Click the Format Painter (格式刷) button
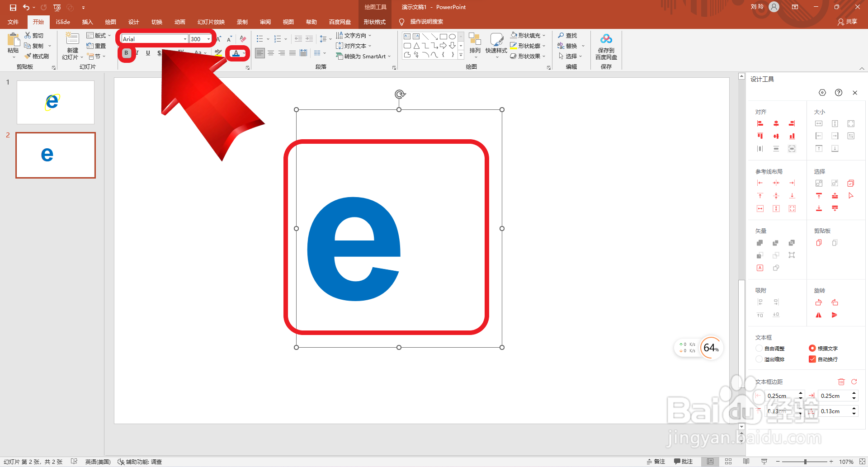The width and height of the screenshot is (868, 467). click(x=36, y=56)
